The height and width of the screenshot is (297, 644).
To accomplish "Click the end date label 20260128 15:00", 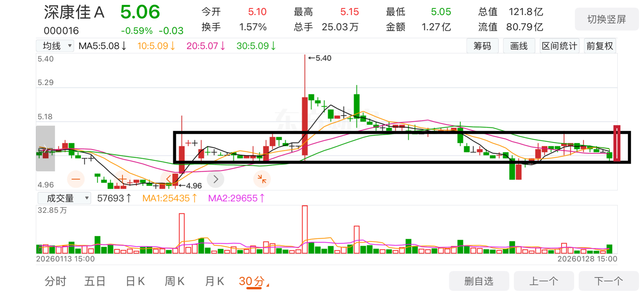I will click(587, 259).
